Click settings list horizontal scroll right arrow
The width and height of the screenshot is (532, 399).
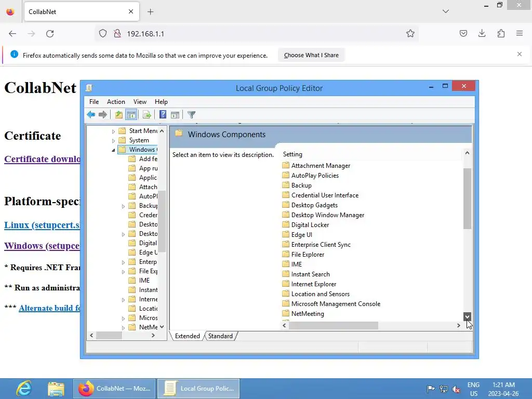[458, 325]
